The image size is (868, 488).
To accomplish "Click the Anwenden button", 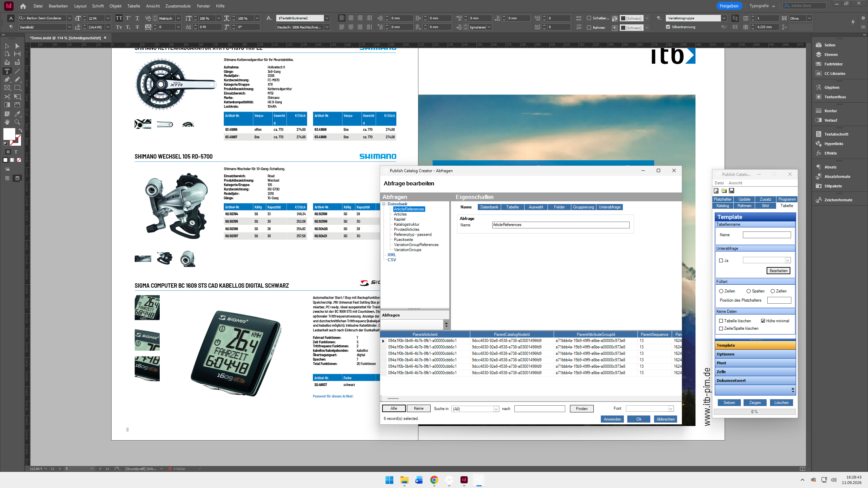I will click(x=612, y=419).
